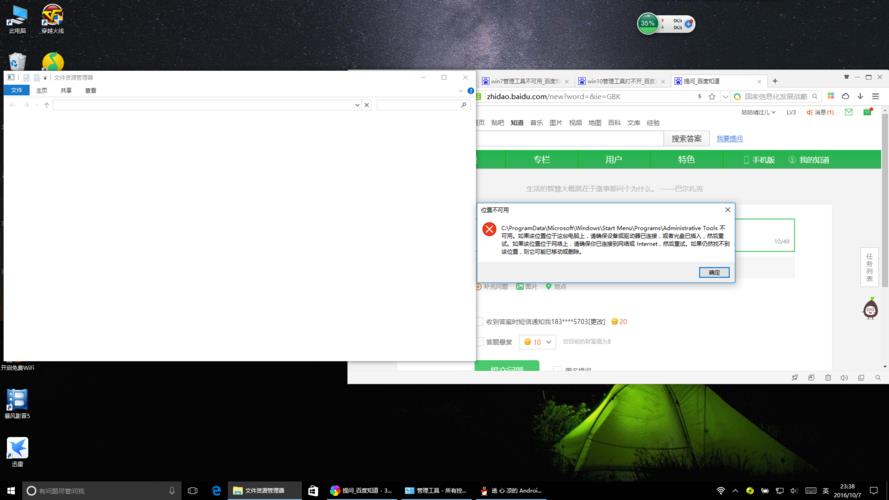Select the 用户 item in green navigation bar
The image size is (889, 500).
click(x=613, y=159)
